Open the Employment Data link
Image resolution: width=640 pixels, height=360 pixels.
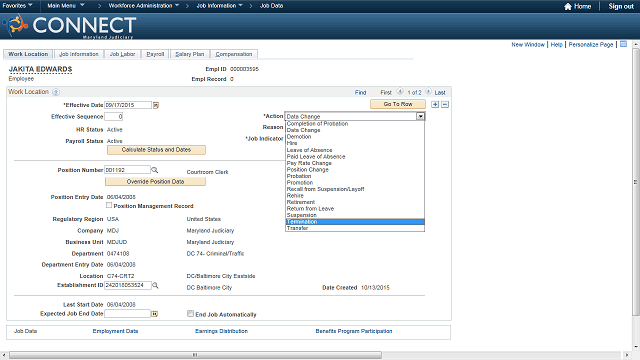click(116, 331)
